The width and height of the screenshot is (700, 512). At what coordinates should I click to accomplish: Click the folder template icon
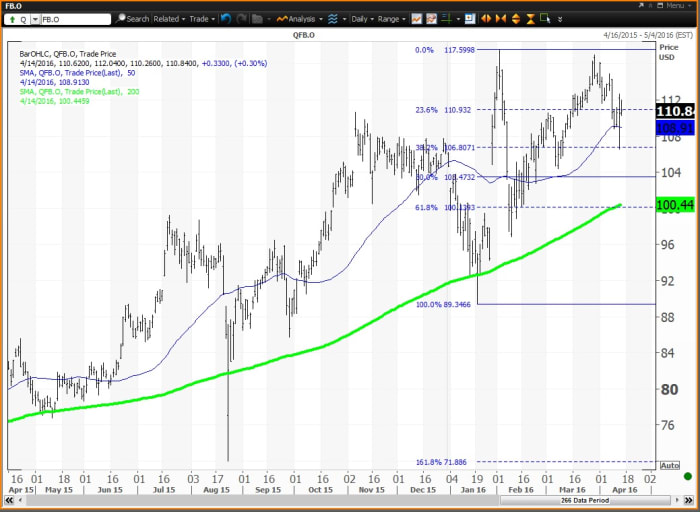tap(257, 19)
